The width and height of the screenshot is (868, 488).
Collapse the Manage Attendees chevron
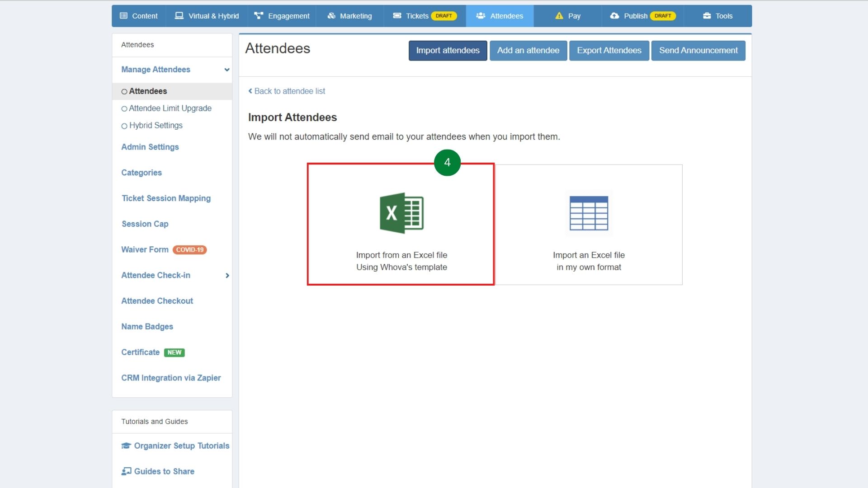point(227,70)
